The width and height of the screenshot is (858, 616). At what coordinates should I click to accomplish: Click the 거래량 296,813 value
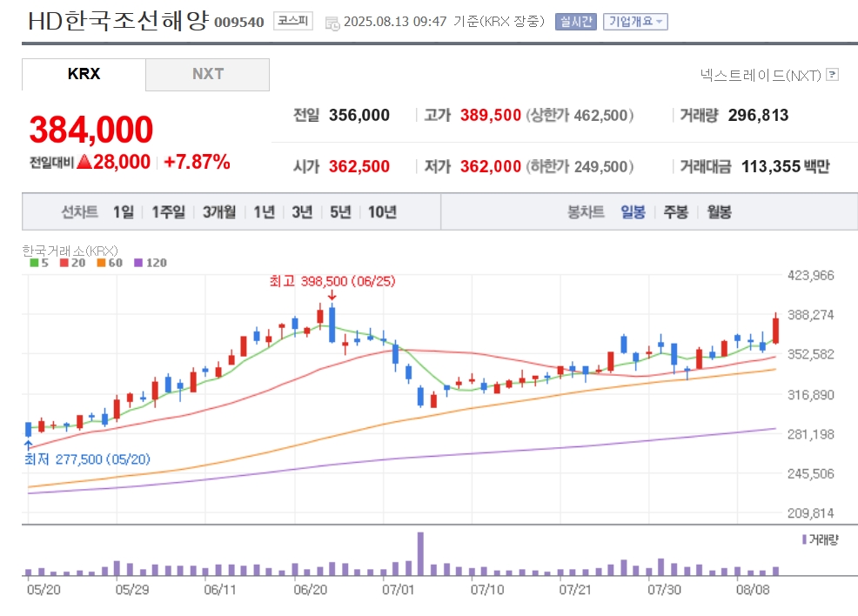[758, 116]
